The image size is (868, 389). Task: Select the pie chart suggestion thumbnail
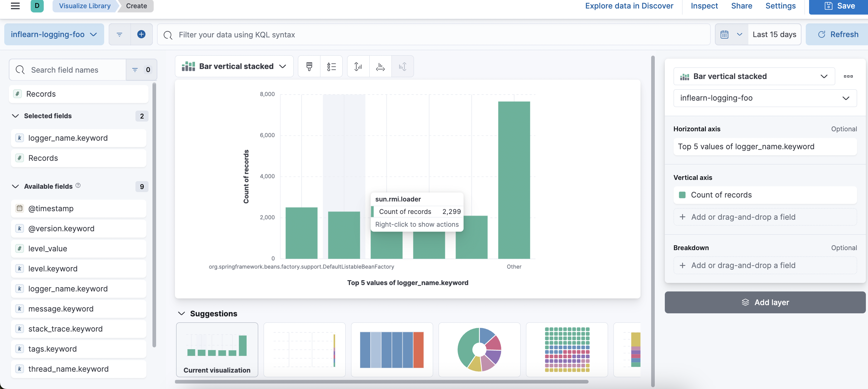[x=479, y=349]
